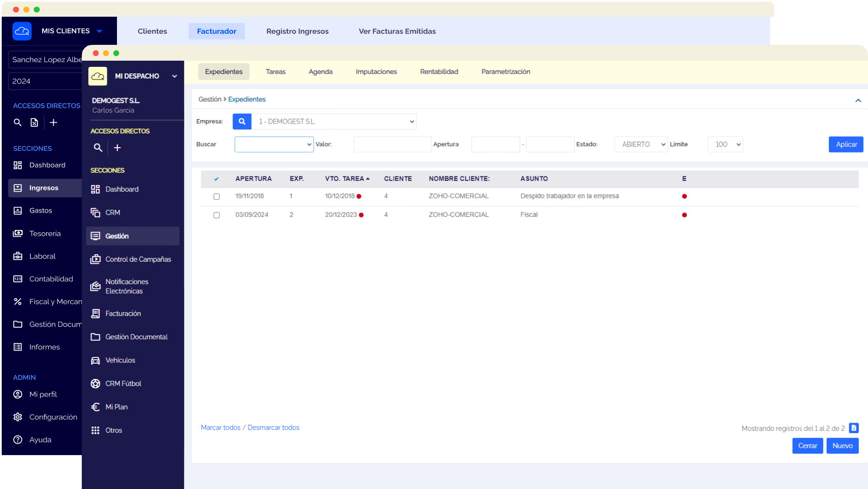Switch to the Expedientes tab
868x489 pixels.
click(223, 72)
